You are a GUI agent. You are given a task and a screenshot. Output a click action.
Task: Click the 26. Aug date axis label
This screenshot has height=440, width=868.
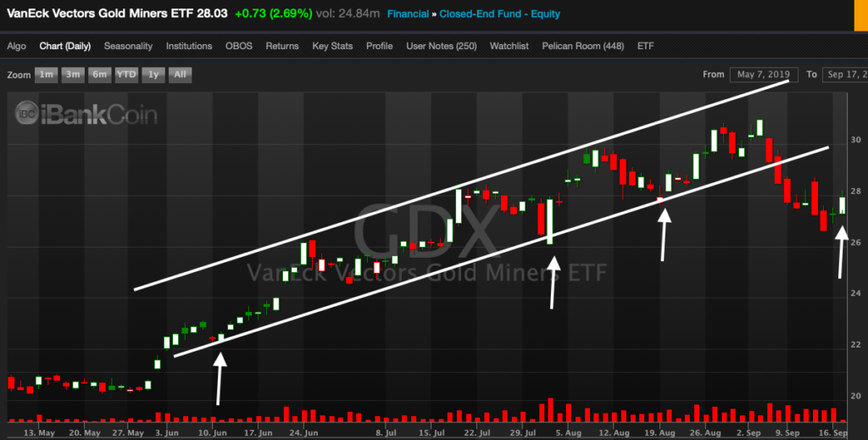coord(704,432)
